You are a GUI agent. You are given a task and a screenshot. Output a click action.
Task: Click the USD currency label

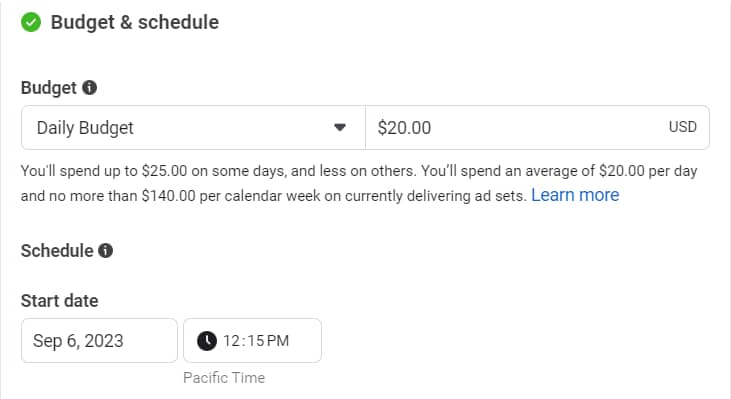683,127
